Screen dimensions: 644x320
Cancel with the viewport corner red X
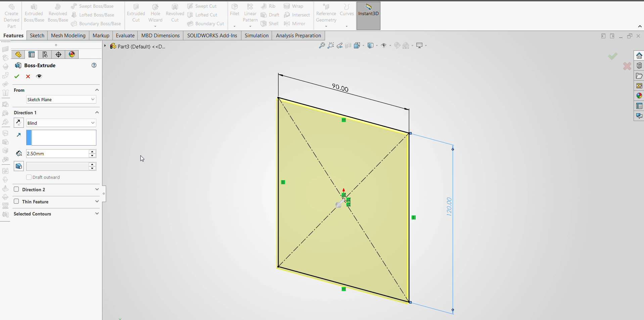pyautogui.click(x=627, y=66)
